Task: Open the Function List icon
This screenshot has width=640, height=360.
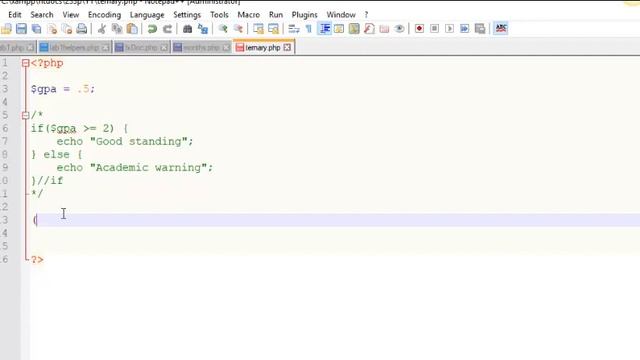Action: 369,29
